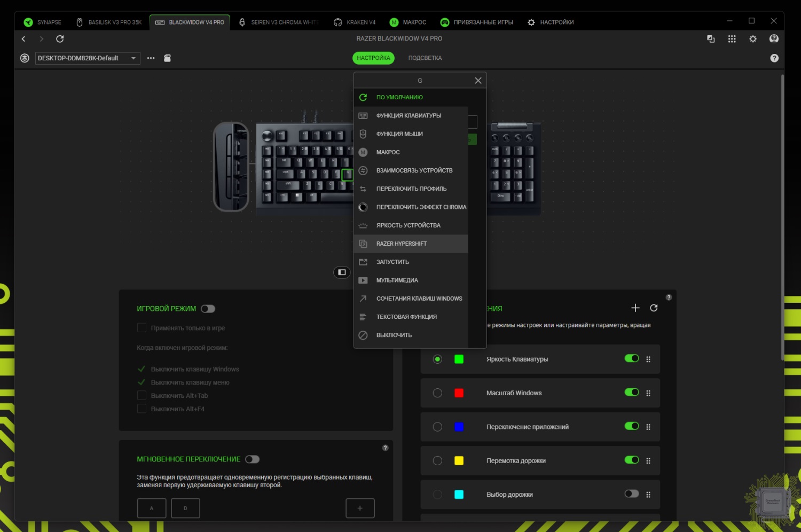This screenshot has width=801, height=532.
Task: Click the keyboard side view toggle icon
Action: pyautogui.click(x=342, y=272)
